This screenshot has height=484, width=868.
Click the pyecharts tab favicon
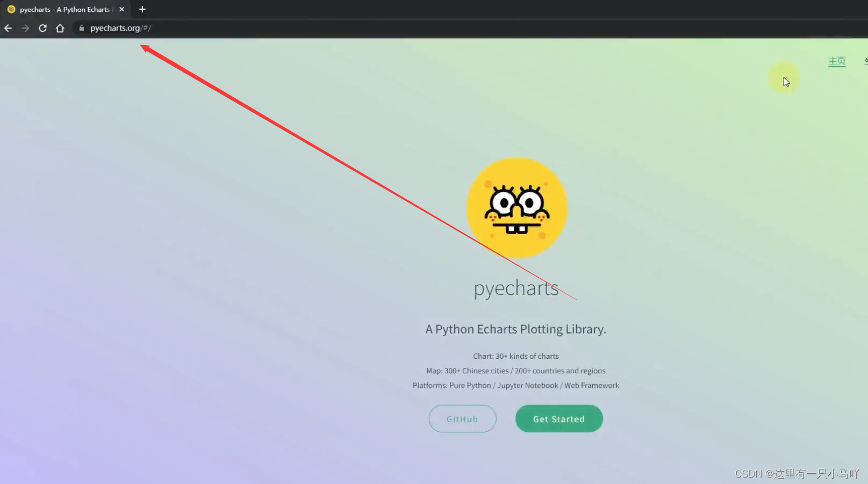[x=11, y=9]
